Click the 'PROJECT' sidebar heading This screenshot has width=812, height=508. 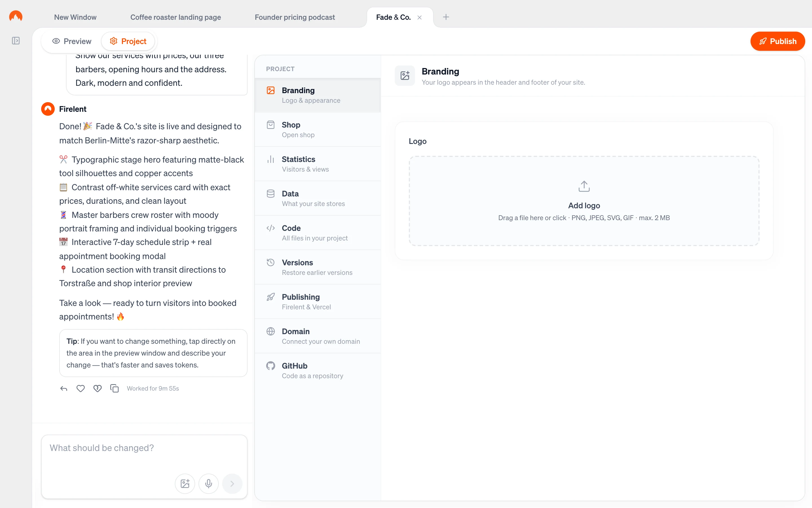[280, 69]
